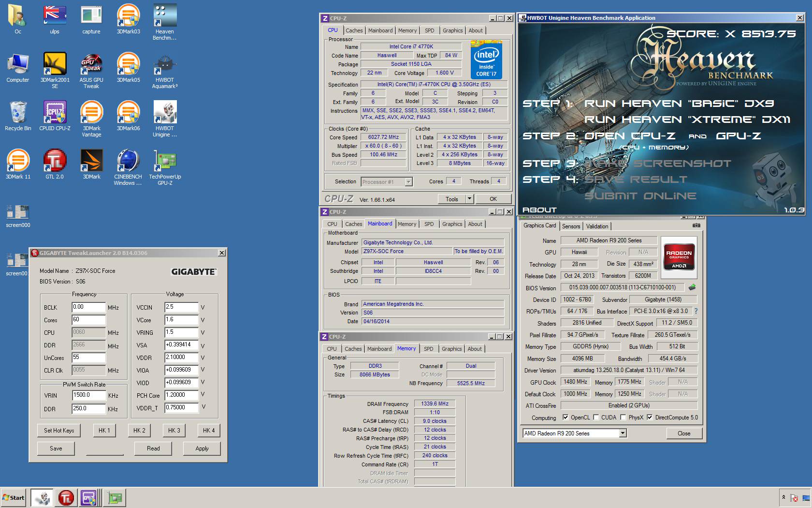Image resolution: width=812 pixels, height=508 pixels.
Task: Show hidden system tray icons
Action: [x=783, y=497]
